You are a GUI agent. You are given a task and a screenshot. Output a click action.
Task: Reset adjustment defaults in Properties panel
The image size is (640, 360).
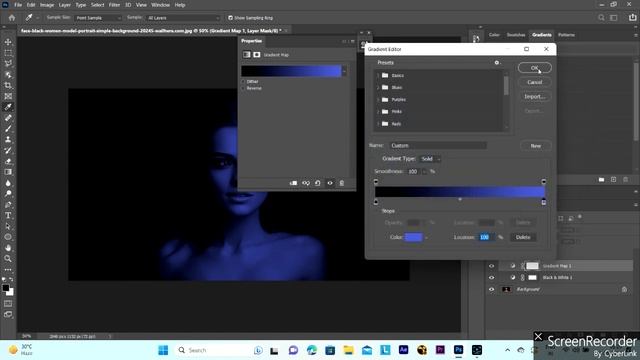pyautogui.click(x=318, y=183)
